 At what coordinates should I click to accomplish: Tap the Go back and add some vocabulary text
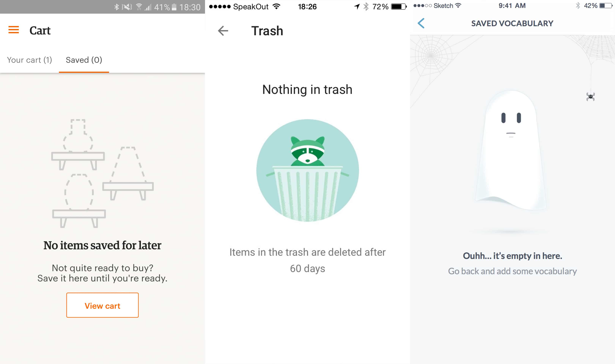[x=512, y=271]
